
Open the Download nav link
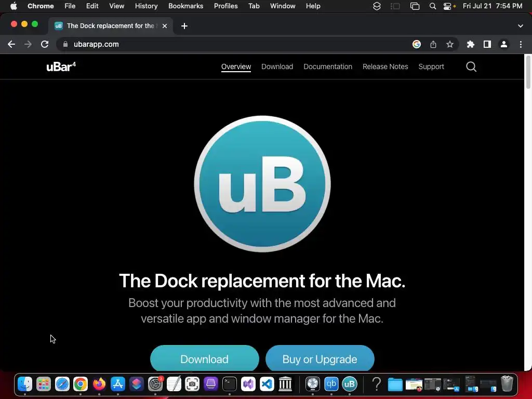coord(277,66)
